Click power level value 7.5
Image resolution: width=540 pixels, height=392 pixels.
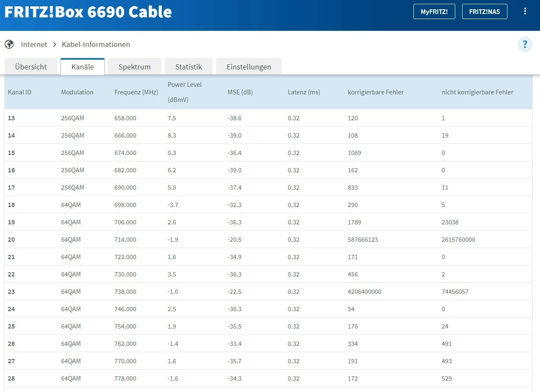click(172, 118)
